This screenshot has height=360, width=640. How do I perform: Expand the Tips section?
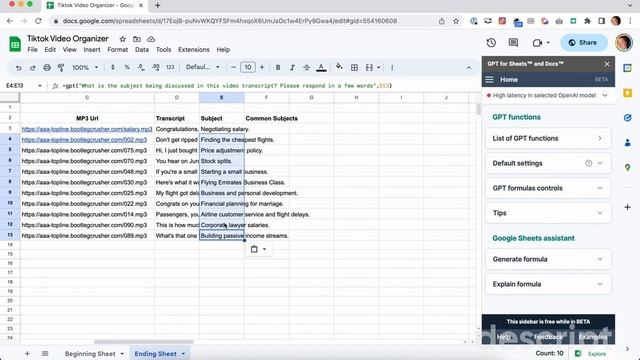pyautogui.click(x=548, y=213)
